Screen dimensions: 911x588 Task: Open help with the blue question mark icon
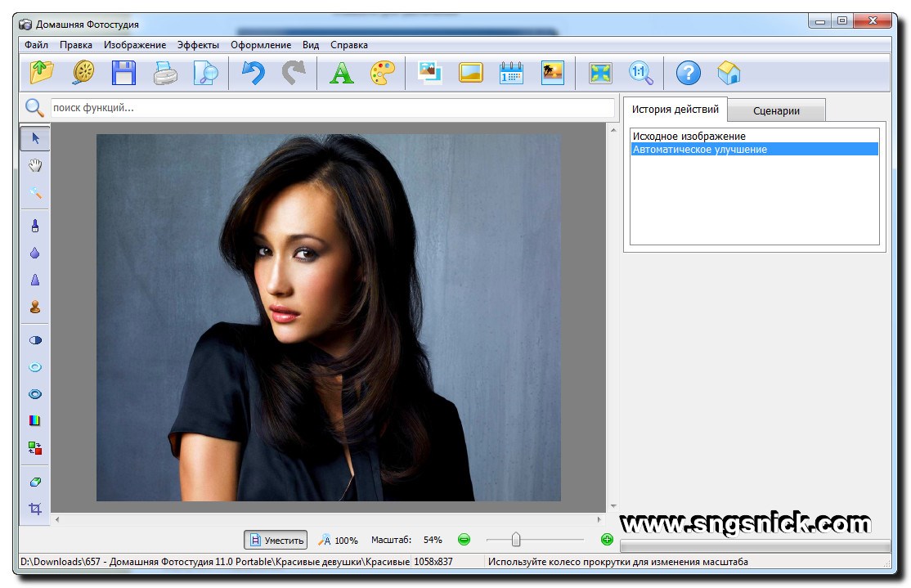tap(689, 74)
